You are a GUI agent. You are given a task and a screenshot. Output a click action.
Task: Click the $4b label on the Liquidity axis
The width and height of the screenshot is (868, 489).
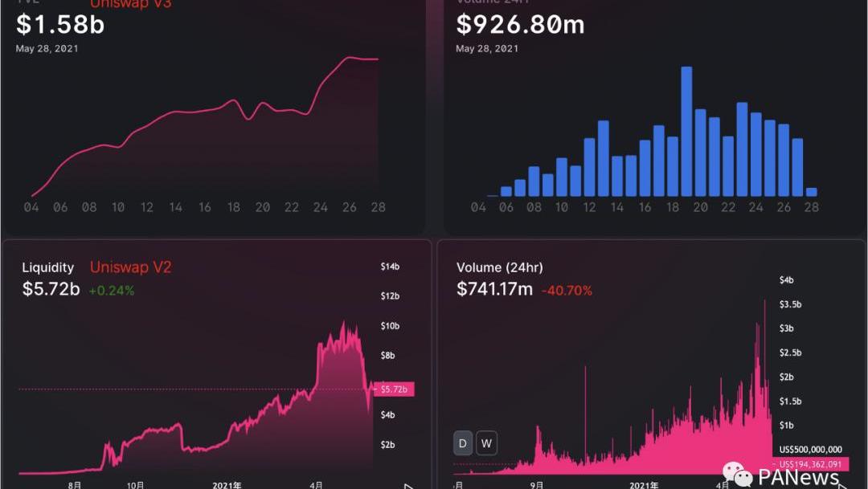point(388,415)
